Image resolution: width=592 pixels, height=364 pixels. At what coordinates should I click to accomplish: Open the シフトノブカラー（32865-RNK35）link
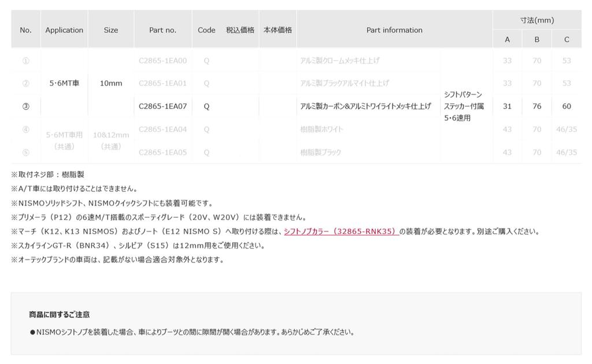(x=341, y=232)
